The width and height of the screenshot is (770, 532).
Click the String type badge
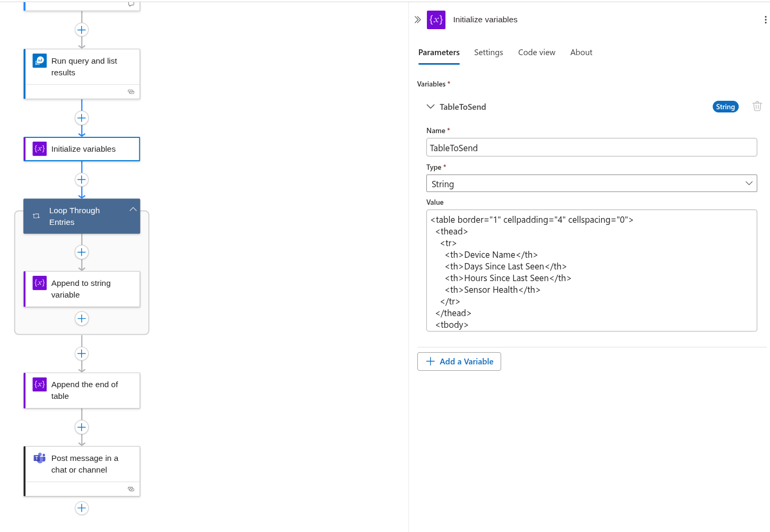(x=725, y=107)
